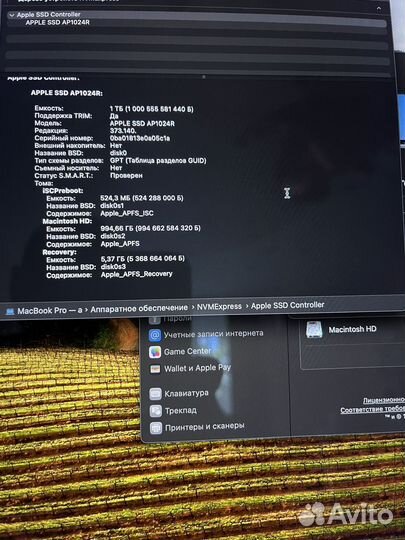Viewport: 405px width, 540px height.
Task: Click the Recovery volume heading
Action: 59,252
